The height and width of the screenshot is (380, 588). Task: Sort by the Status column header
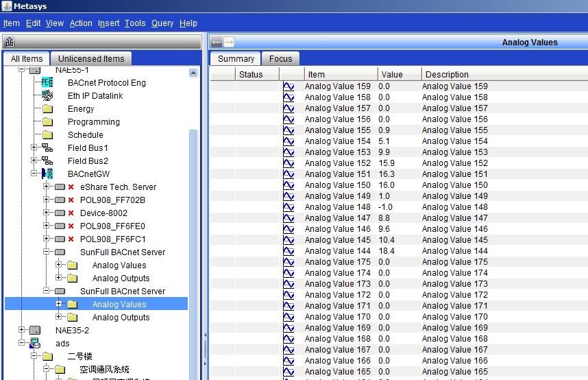[x=257, y=74]
